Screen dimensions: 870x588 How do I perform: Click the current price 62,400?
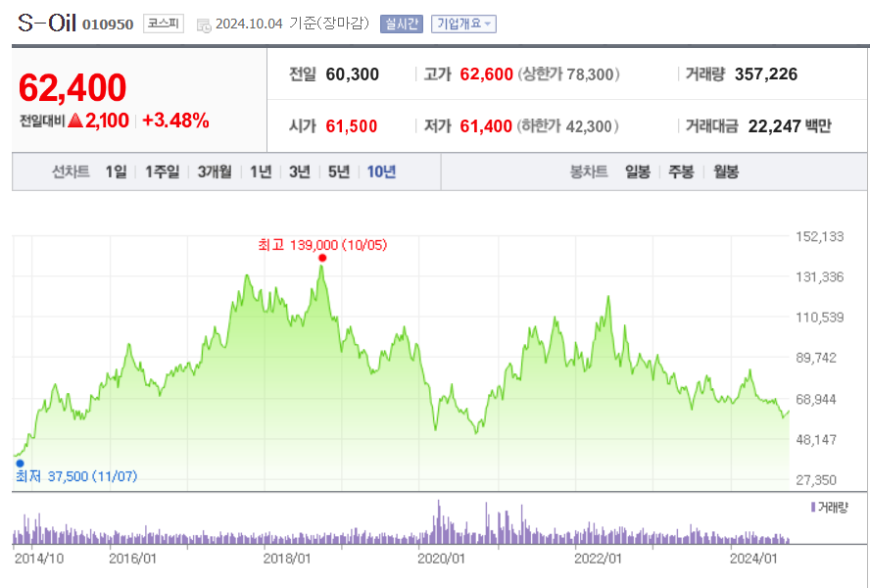pos(72,88)
